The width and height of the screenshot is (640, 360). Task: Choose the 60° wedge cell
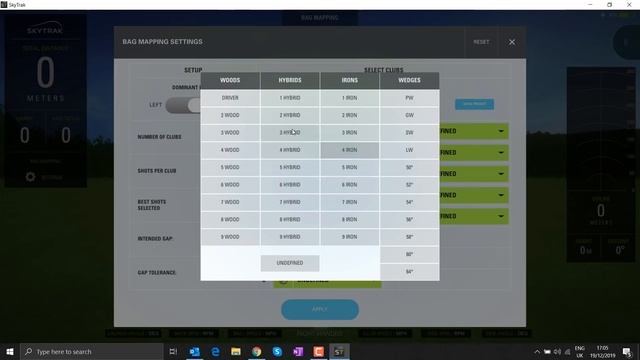point(409,255)
